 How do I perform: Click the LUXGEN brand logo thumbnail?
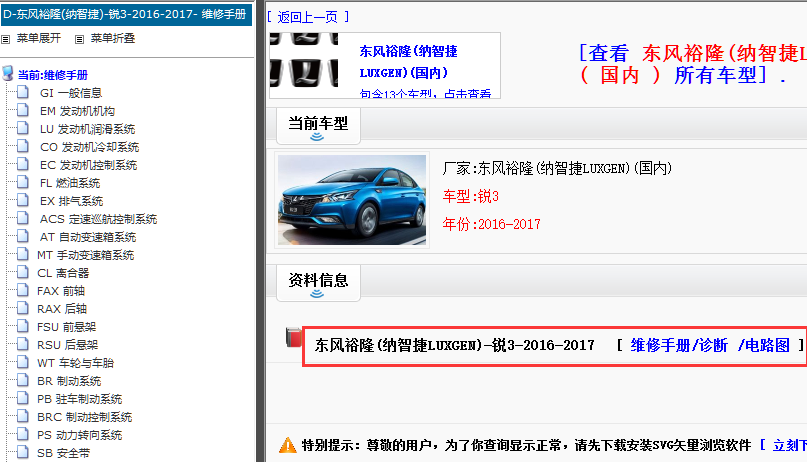(304, 60)
